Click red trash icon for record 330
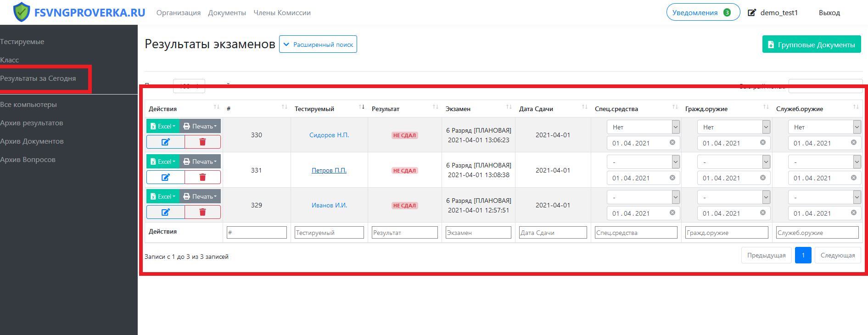This screenshot has height=335, width=868. point(202,142)
